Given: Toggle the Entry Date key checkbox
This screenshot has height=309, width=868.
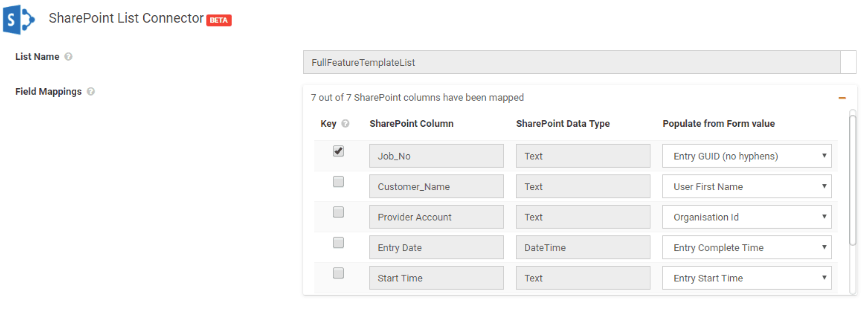Looking at the screenshot, I should [x=338, y=242].
